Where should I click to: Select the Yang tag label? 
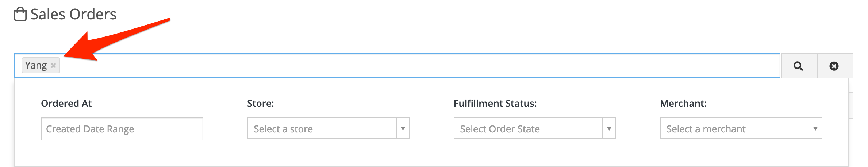[x=36, y=65]
